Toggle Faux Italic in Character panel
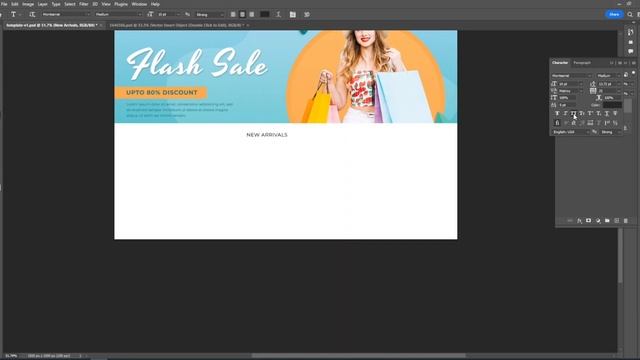This screenshot has height=360, width=640. (x=565, y=113)
